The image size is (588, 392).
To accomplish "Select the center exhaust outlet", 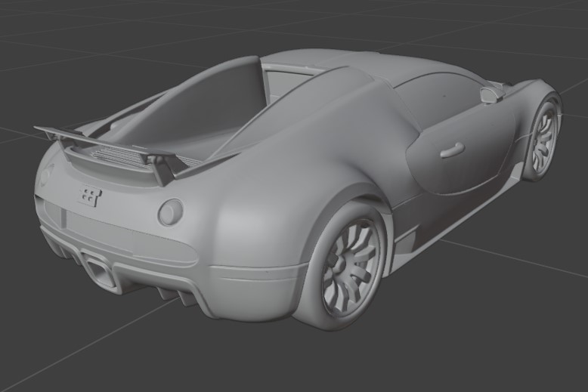I will click(99, 271).
